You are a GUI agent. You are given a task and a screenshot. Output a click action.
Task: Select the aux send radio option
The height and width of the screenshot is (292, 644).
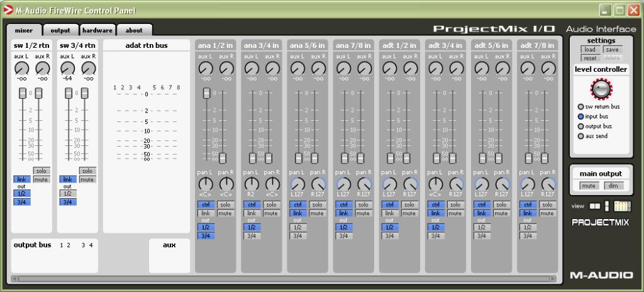(580, 136)
